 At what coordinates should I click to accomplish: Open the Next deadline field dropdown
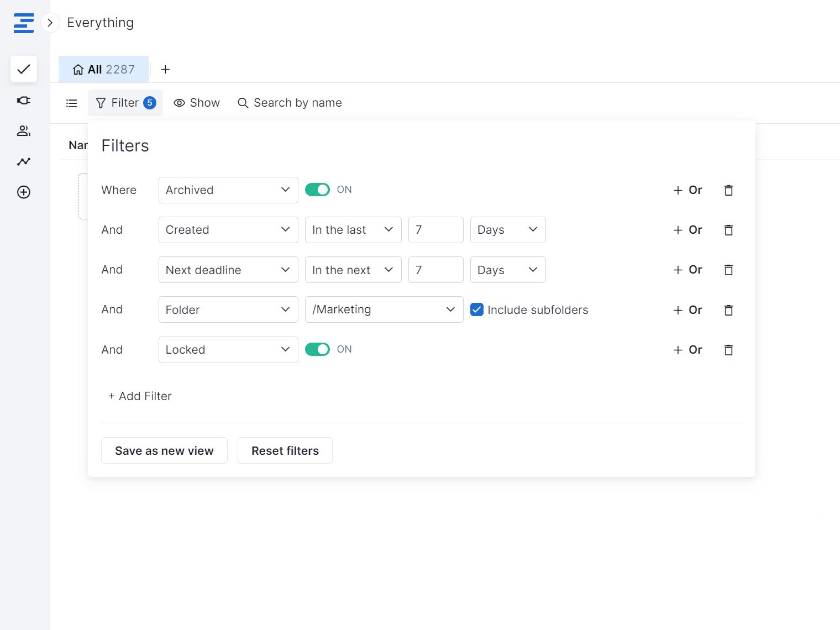point(228,270)
